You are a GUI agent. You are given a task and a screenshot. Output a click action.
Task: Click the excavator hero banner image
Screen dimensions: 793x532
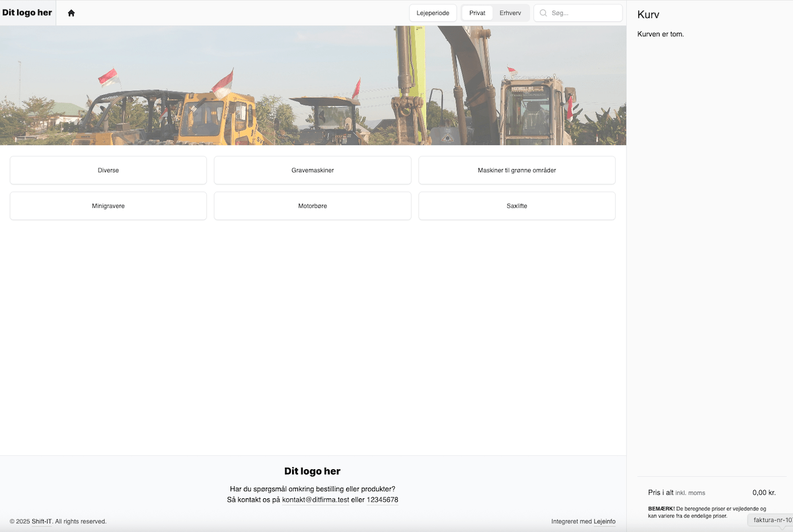click(313, 85)
